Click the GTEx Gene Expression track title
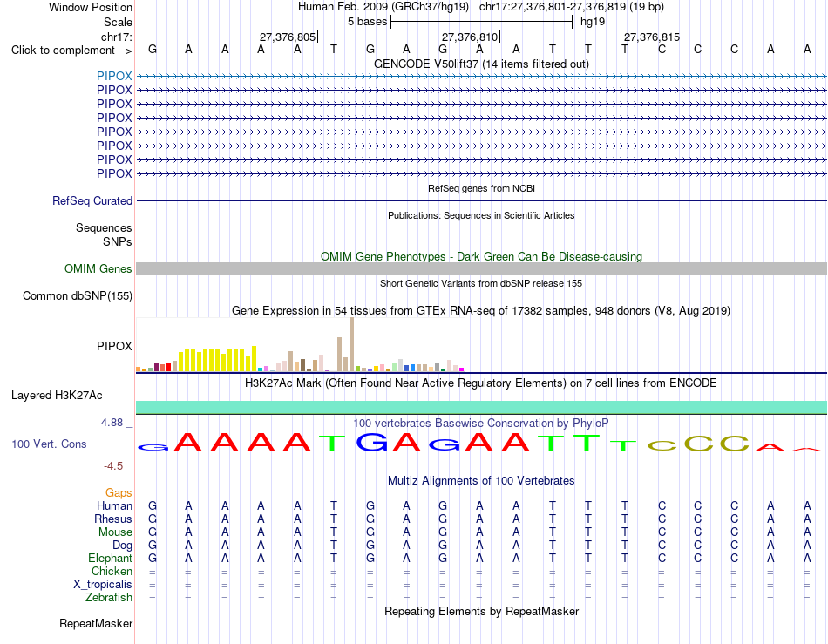 pyautogui.click(x=481, y=311)
